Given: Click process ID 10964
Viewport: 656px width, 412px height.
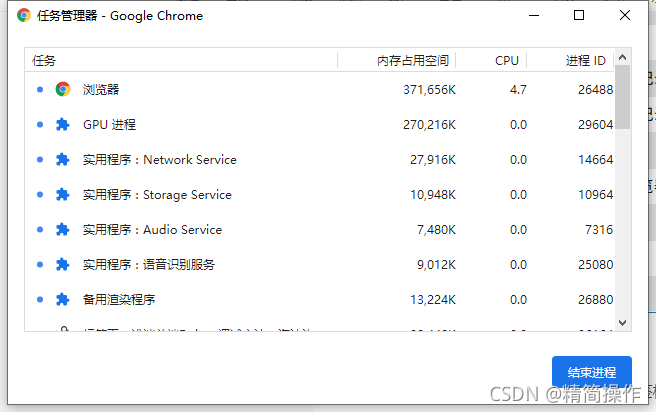Looking at the screenshot, I should 595,195.
